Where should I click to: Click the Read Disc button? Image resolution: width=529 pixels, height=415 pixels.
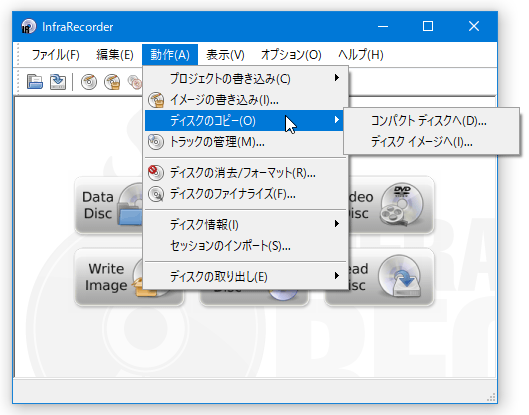[391, 277]
